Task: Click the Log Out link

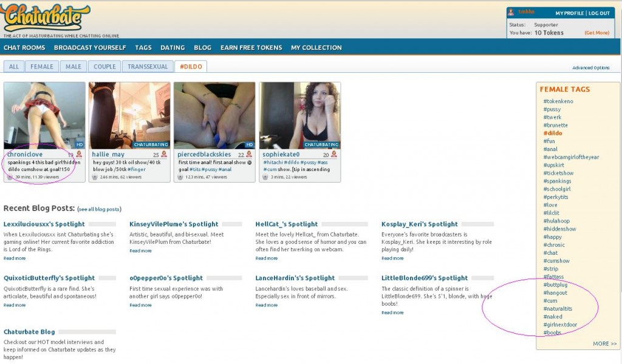Action: 599,13
